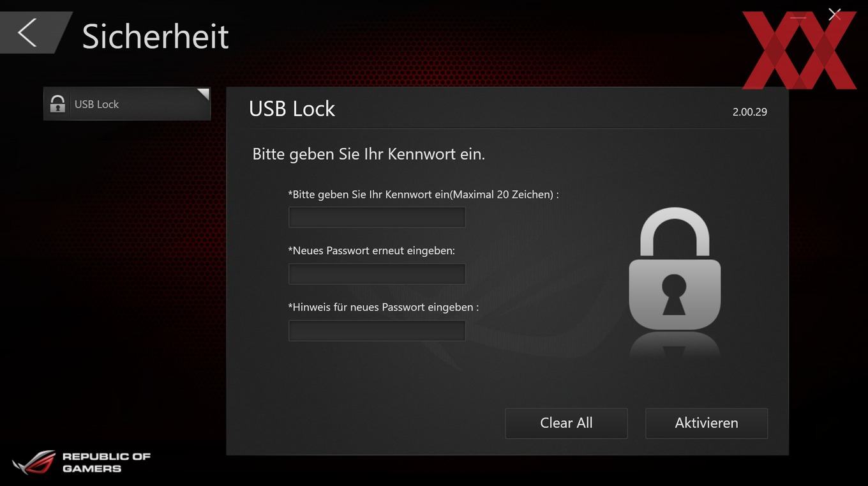This screenshot has width=868, height=486.
Task: Close the application with the X icon
Action: [x=834, y=15]
